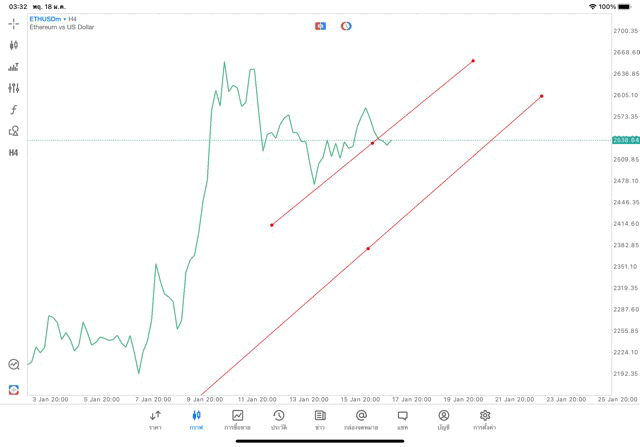The width and height of the screenshot is (640, 447).
Task: Select the crosshair tool in left toolbar
Action: [14, 23]
